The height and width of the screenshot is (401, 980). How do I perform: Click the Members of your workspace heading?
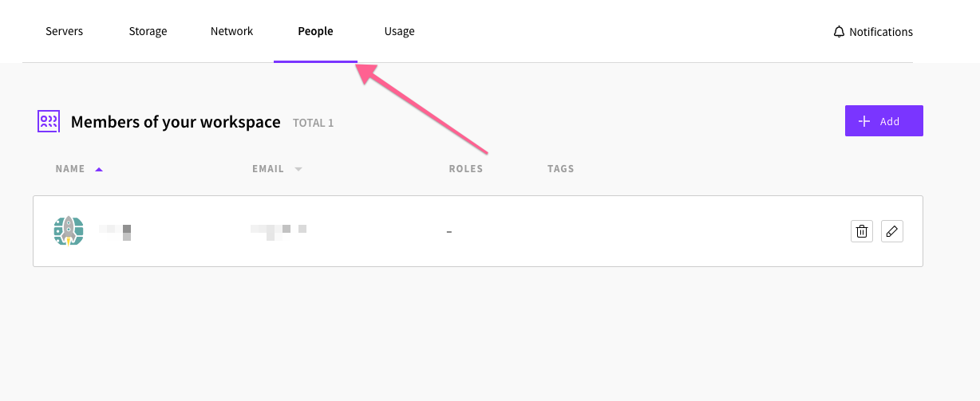point(176,122)
